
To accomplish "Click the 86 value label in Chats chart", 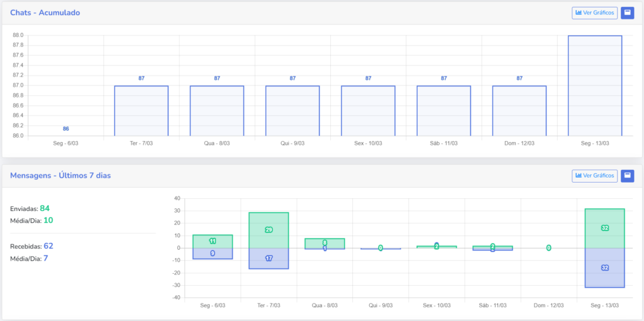I will click(65, 128).
